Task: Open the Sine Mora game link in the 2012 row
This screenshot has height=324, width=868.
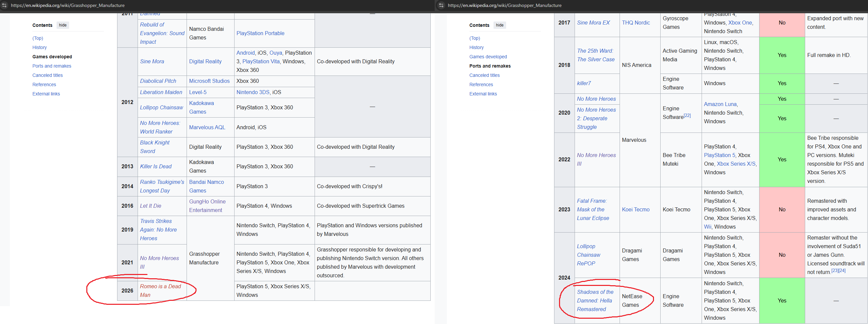Action: tap(152, 61)
